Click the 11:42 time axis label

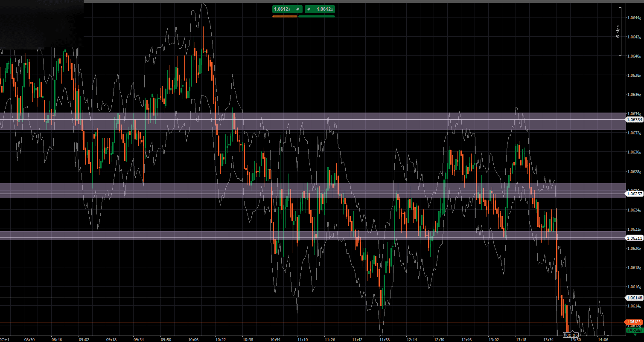(357, 339)
